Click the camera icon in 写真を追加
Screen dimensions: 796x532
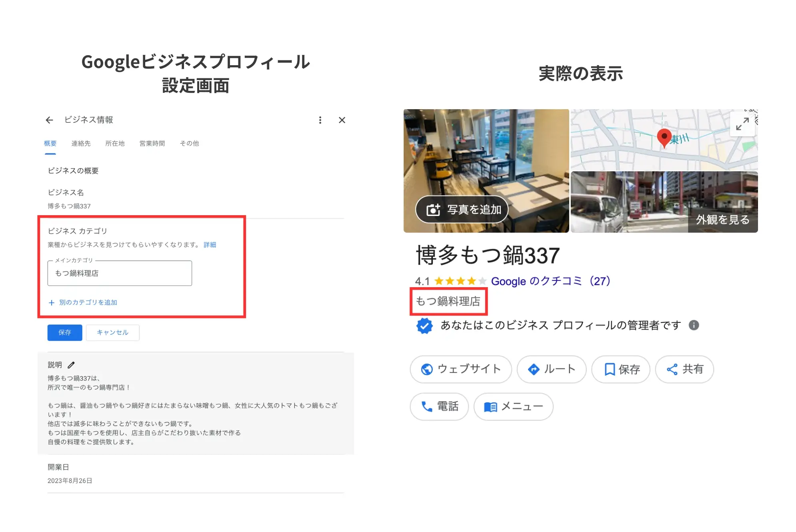point(433,210)
